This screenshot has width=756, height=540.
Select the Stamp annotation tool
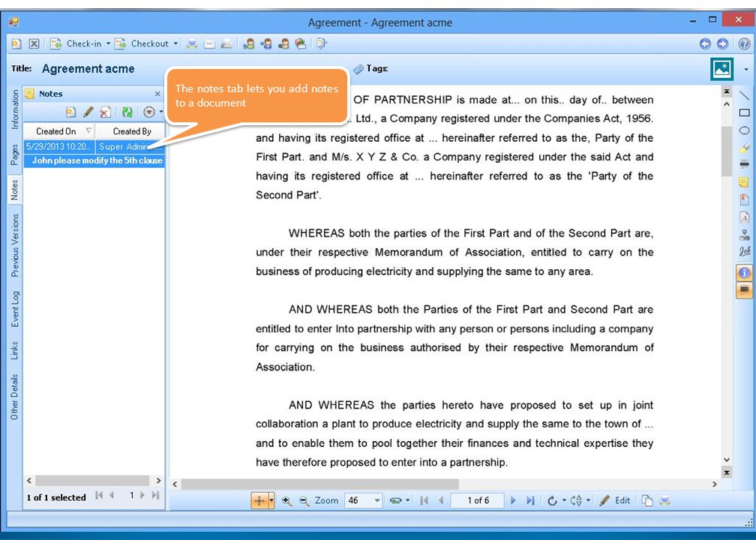coord(745,235)
